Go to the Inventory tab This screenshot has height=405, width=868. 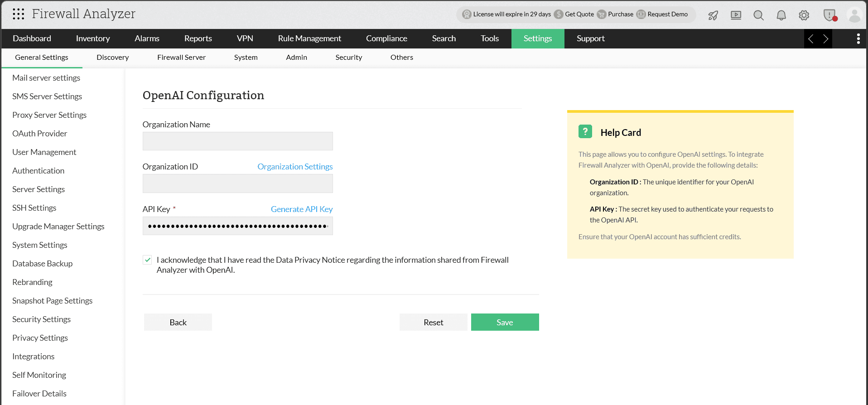pyautogui.click(x=93, y=39)
